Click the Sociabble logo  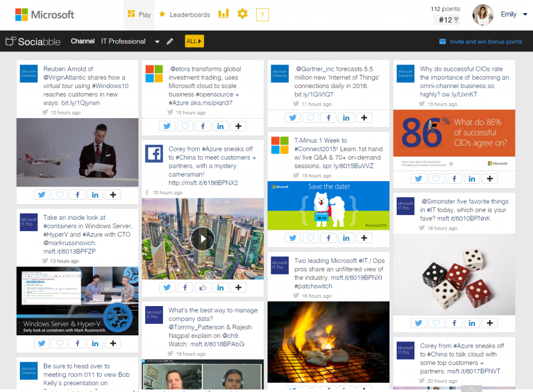click(33, 42)
